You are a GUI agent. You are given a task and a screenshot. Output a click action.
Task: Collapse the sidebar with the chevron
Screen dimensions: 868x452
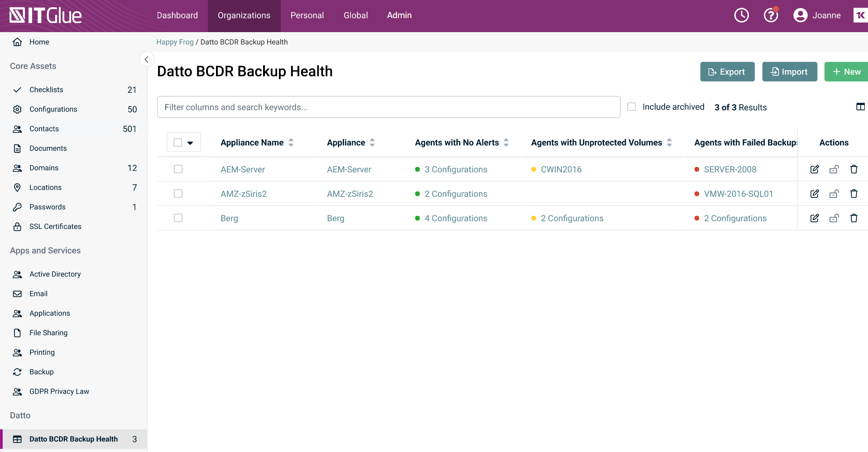point(147,59)
